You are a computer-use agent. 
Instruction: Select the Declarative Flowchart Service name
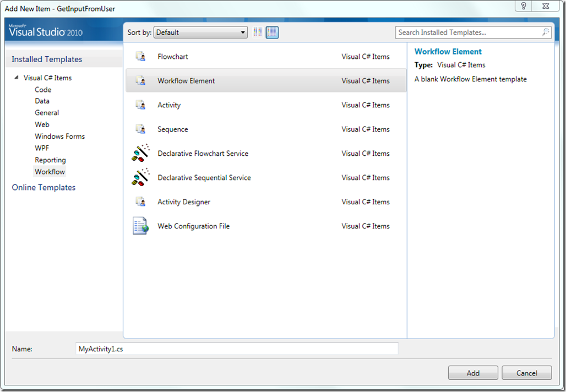point(203,153)
